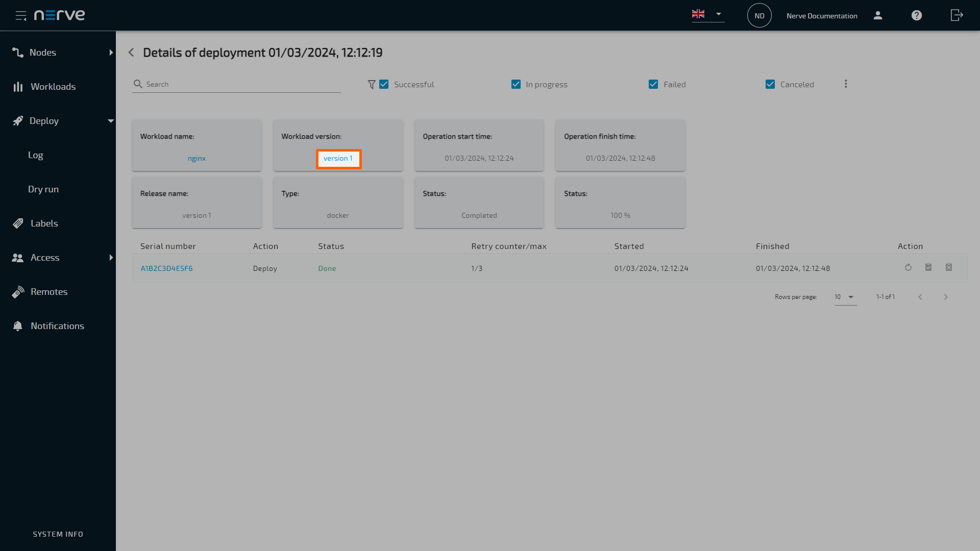Click the three-dot overflow menu button
This screenshot has height=551, width=980.
tap(846, 84)
